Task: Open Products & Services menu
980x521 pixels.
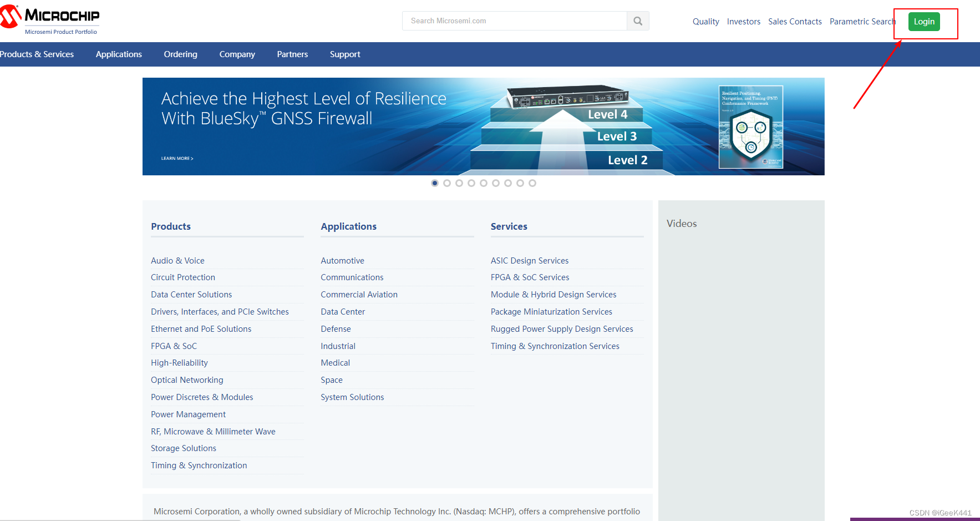Action: (37, 54)
